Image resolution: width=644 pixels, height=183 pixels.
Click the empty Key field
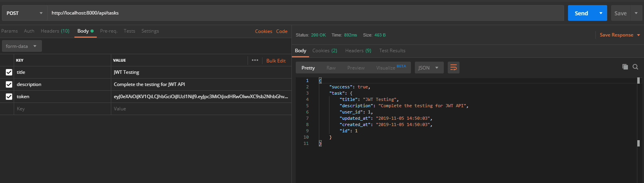tap(62, 109)
